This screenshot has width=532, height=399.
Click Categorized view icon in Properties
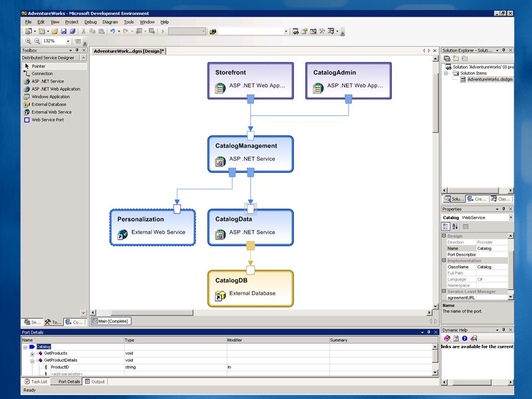tap(446, 226)
